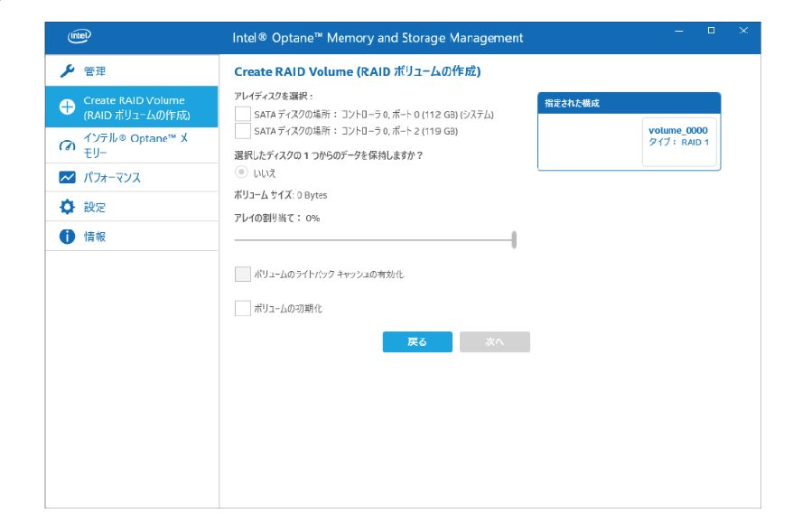The width and height of the screenshot is (793, 532).
Task: Click the gear icon for 設定
Action: point(67,207)
